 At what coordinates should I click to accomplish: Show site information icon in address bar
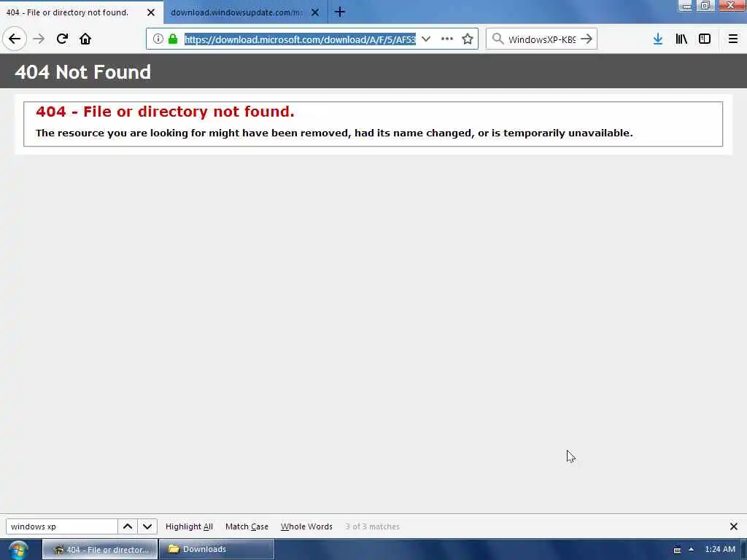coord(158,39)
